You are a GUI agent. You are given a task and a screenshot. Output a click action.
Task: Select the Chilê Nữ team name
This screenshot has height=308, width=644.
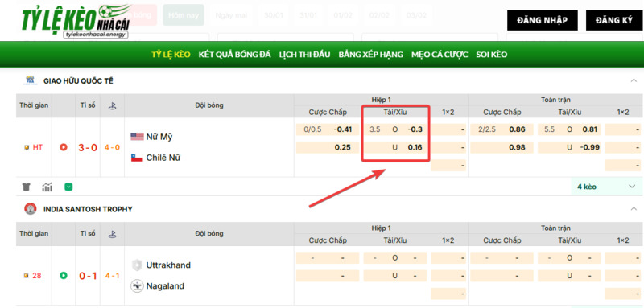163,158
